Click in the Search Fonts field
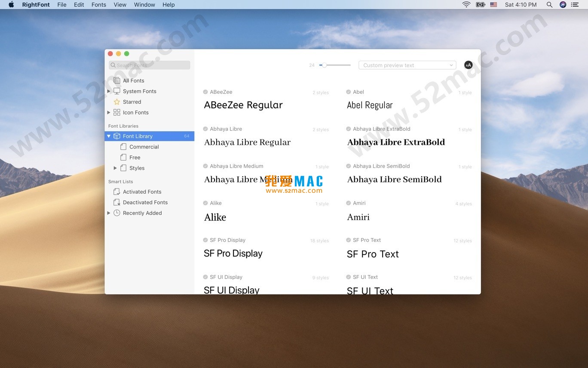This screenshot has height=368, width=588. [149, 65]
